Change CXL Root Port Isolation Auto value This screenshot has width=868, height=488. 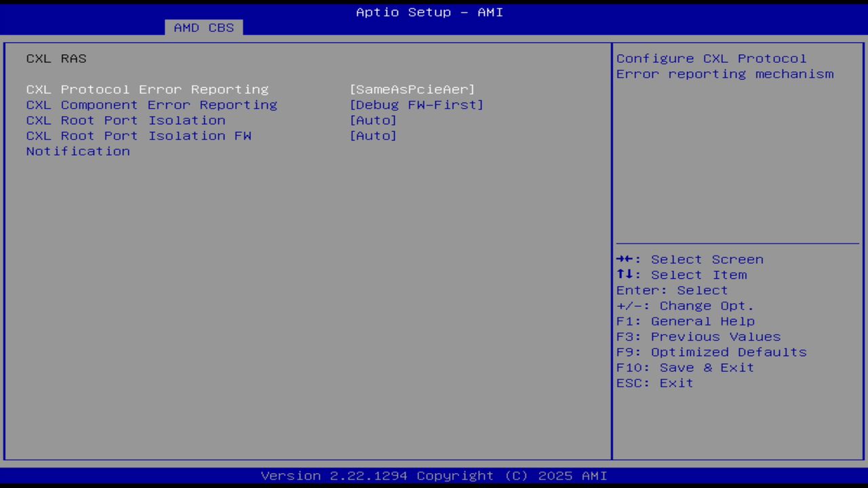click(373, 121)
